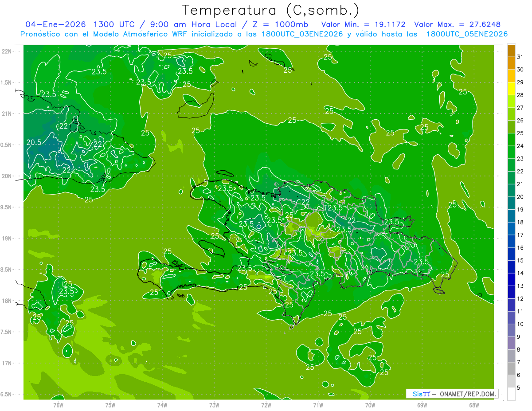Viewport: 532px width, 411px height.
Task: Click the "Temperatura (C,somb.)" map title
Action: (x=270, y=10)
